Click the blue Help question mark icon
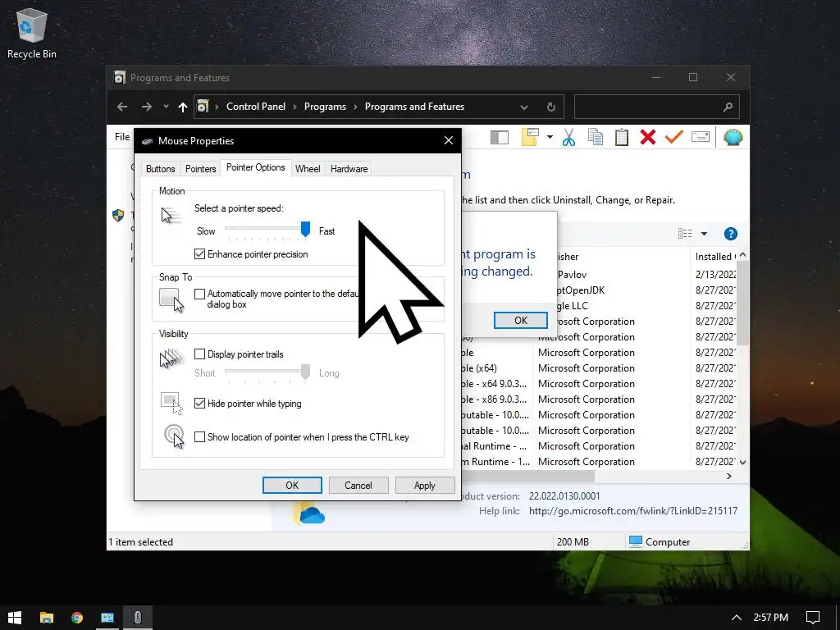 pos(730,234)
